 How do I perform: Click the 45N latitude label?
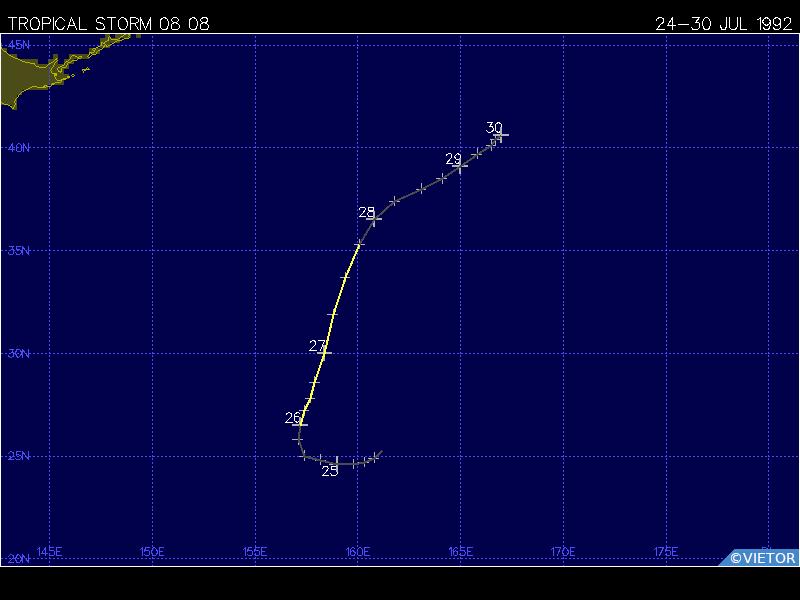pos(19,45)
